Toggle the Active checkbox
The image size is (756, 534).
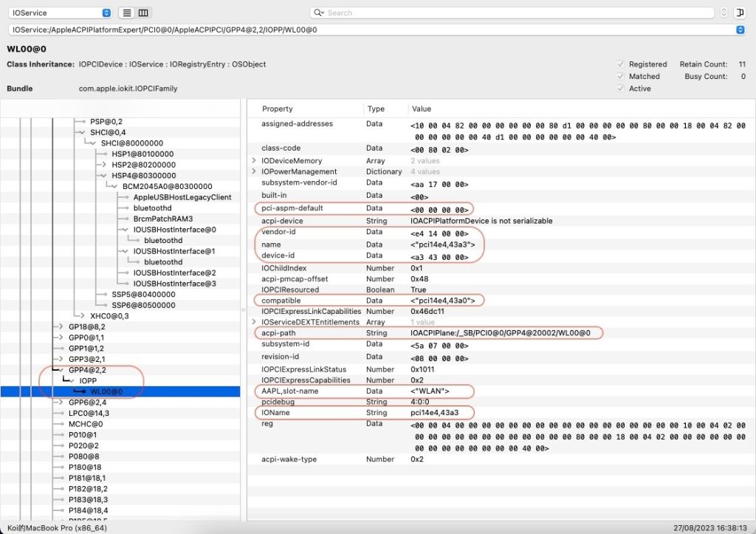pos(620,89)
